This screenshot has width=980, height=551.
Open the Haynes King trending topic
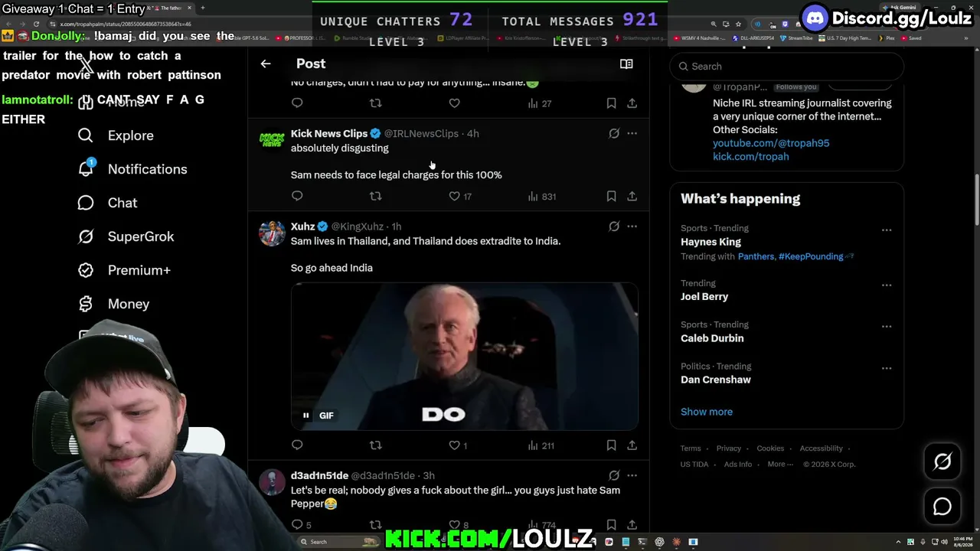pos(710,242)
